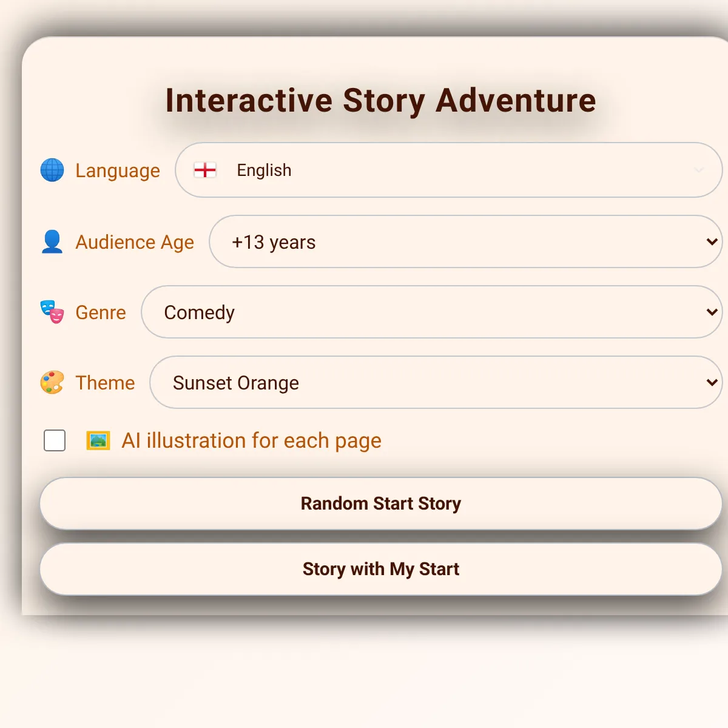
Task: Click the globe icon beside Language
Action: point(52,170)
